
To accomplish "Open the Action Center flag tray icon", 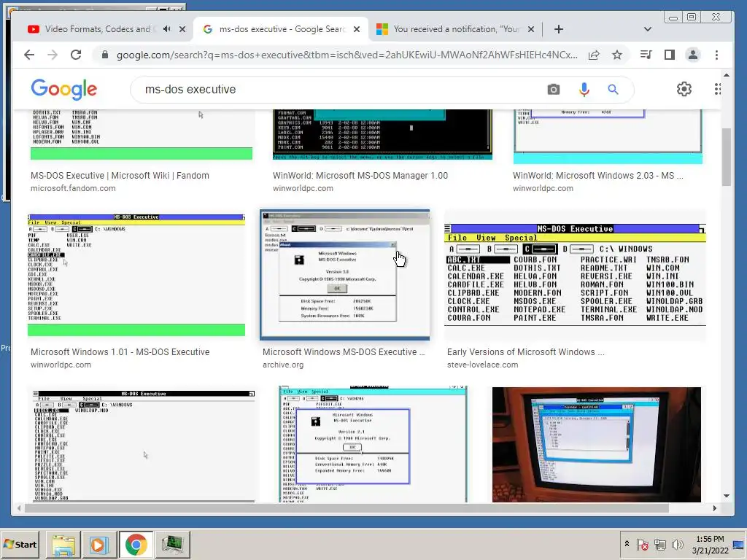I will click(642, 544).
